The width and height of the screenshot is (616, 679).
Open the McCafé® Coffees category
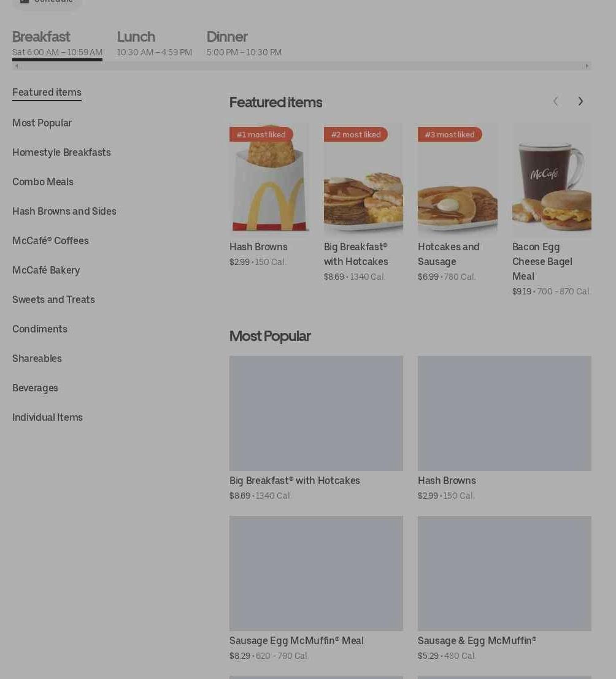[50, 241]
